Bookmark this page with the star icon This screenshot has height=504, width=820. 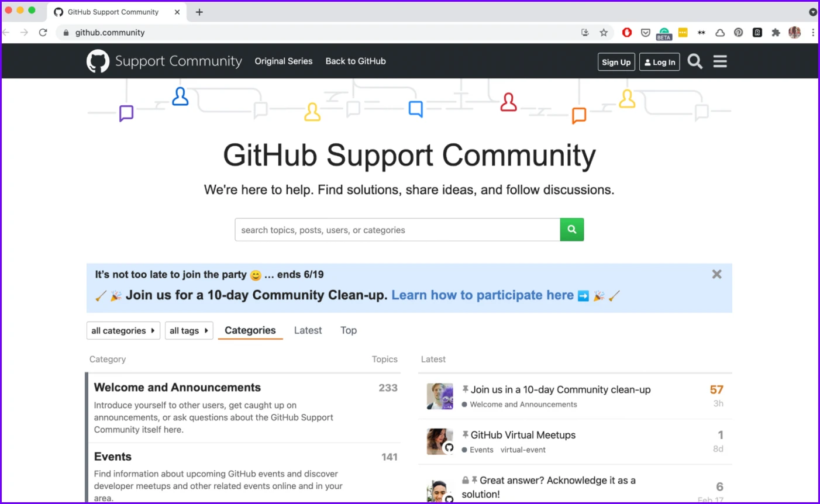point(604,33)
